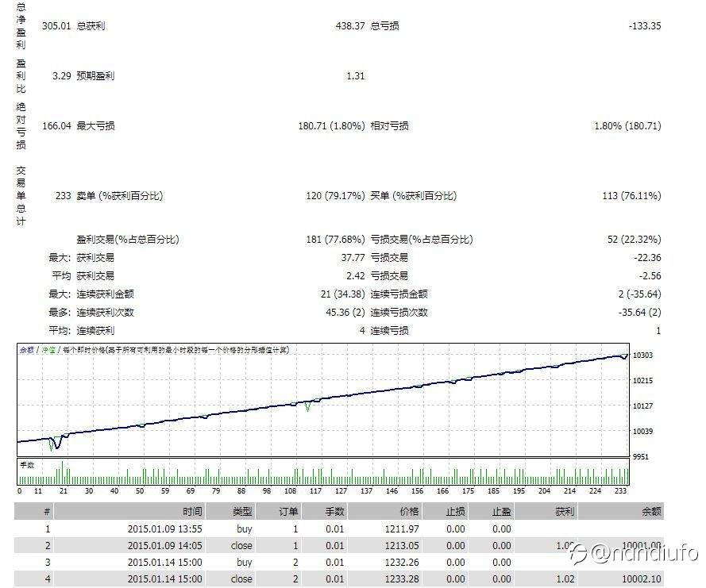
Task: Click the close type cell in row 4
Action: tap(241, 579)
